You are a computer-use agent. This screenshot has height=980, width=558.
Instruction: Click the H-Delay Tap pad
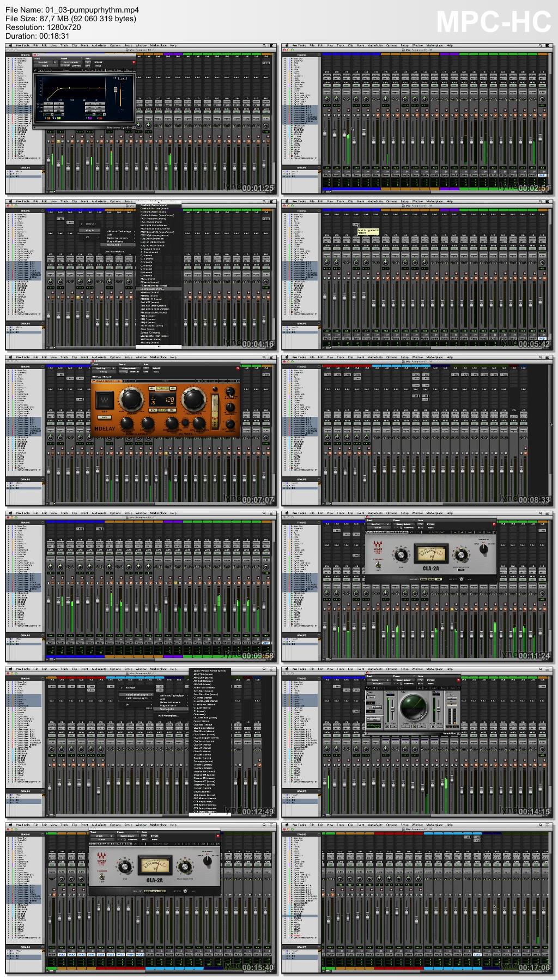(x=105, y=400)
